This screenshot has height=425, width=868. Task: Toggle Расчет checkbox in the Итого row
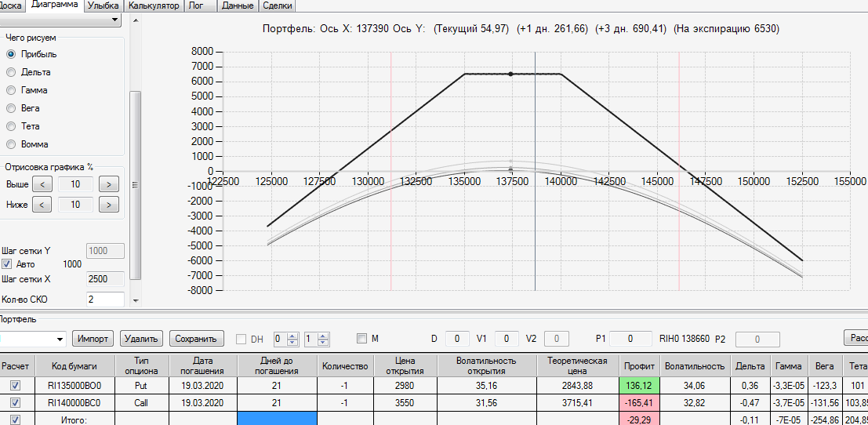(16, 420)
